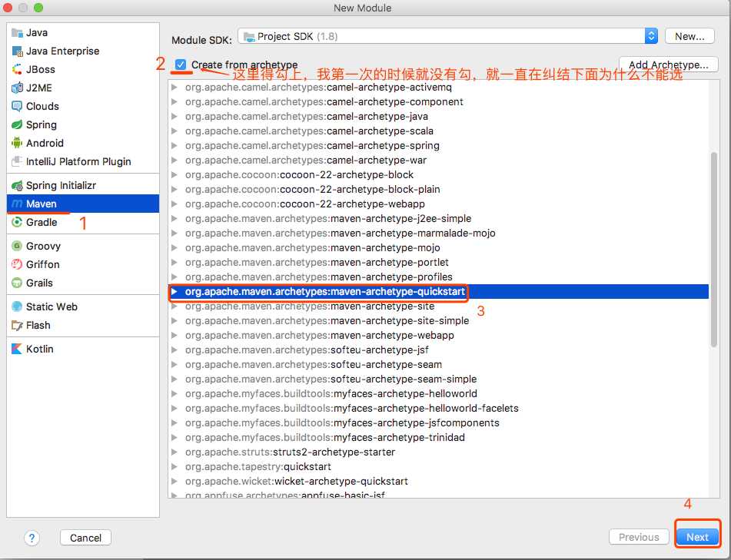This screenshot has height=560, width=731.
Task: Click the Maven icon in the sidebar
Action: (17, 204)
